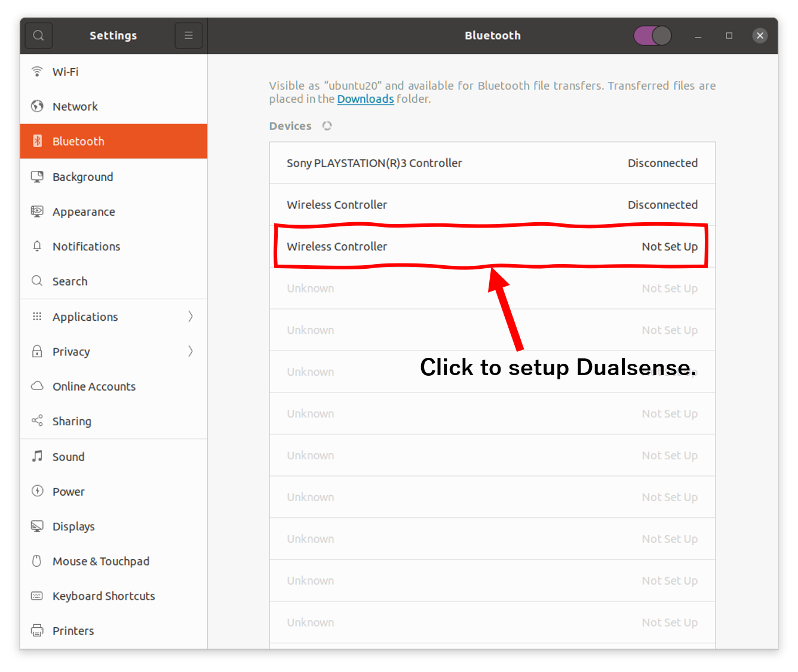The image size is (798, 672).
Task: Click the Search magnifier icon in sidebar list
Action: pos(37,281)
